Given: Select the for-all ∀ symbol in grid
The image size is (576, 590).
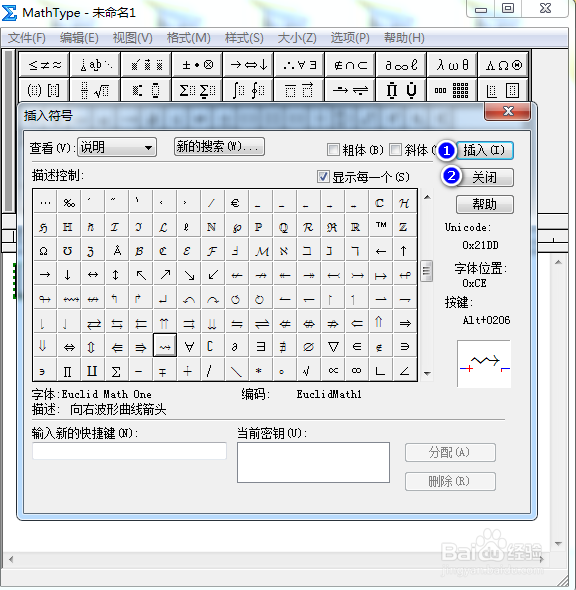Looking at the screenshot, I should pos(189,346).
